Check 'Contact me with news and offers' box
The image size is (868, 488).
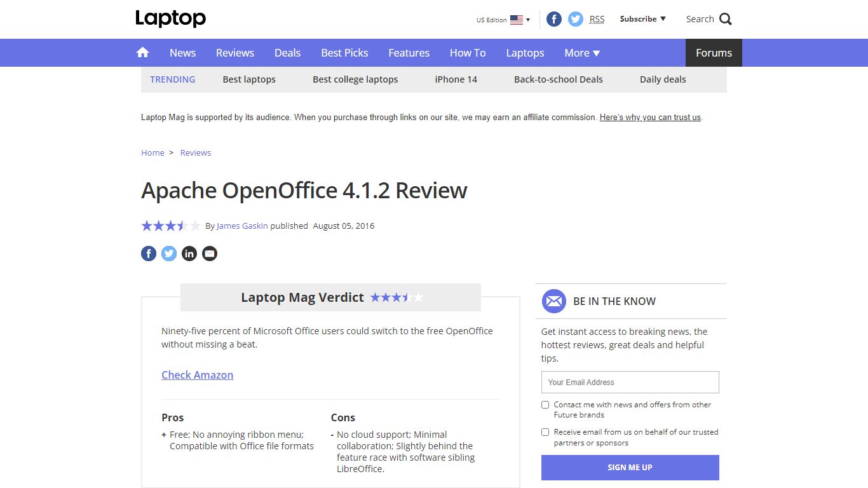545,405
